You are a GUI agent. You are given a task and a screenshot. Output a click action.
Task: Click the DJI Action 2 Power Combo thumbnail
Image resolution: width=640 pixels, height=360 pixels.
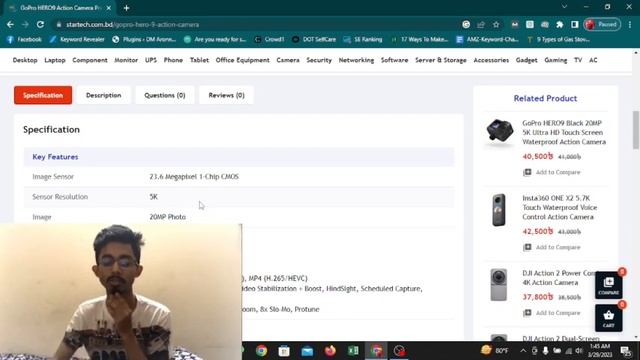click(x=499, y=284)
